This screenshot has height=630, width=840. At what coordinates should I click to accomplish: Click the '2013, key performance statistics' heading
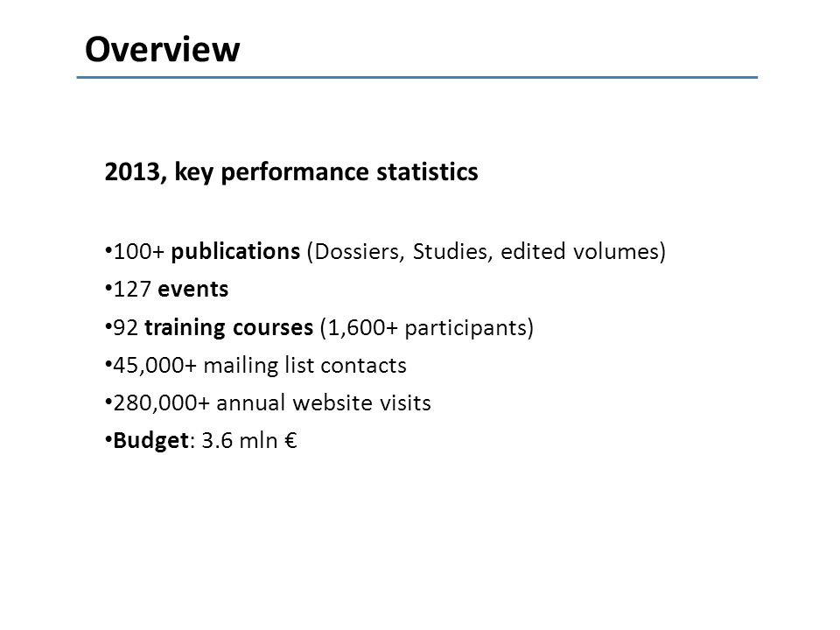point(290,172)
